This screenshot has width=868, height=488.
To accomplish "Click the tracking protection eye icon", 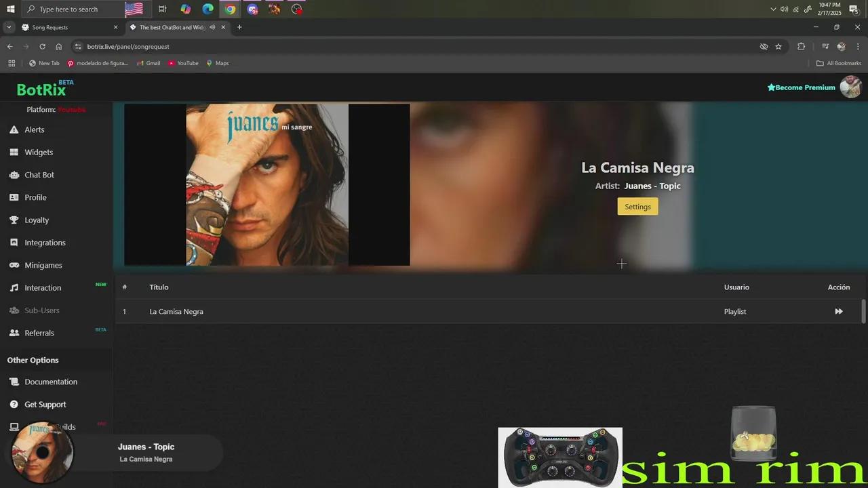I will [764, 46].
